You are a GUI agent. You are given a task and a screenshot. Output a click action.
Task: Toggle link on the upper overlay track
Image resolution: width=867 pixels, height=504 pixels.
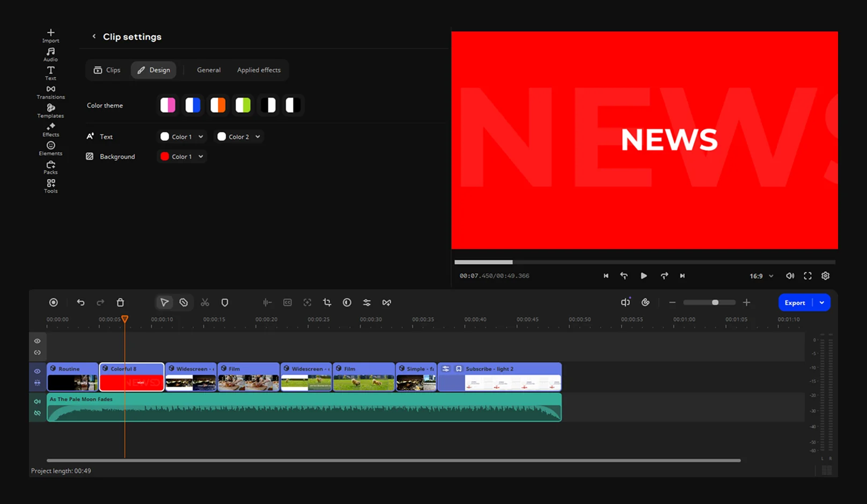(x=37, y=353)
